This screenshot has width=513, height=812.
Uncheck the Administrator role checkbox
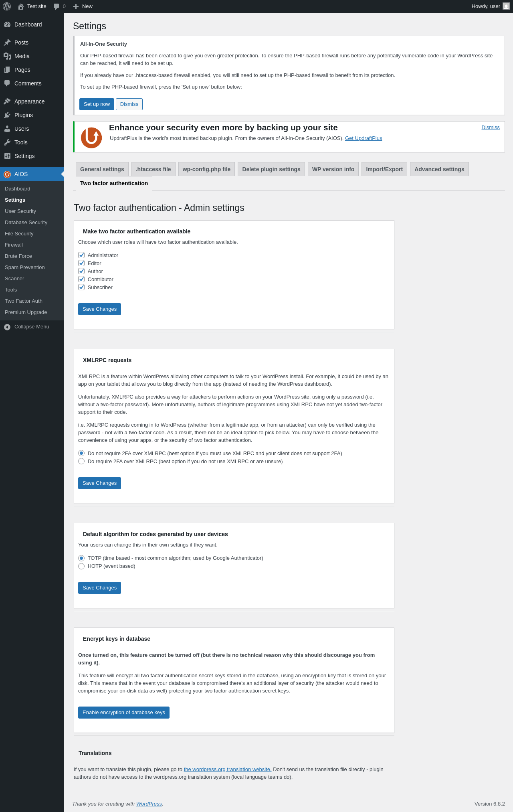(81, 255)
